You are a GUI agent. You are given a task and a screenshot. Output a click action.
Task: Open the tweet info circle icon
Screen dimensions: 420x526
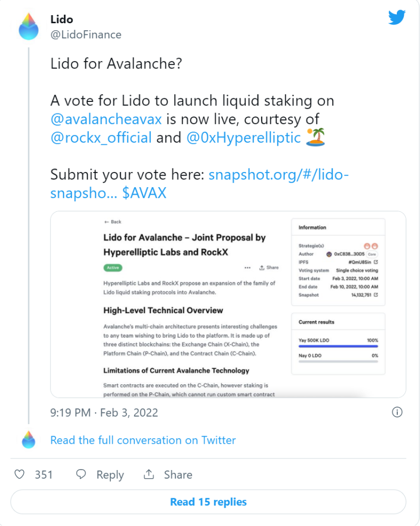[397, 412]
